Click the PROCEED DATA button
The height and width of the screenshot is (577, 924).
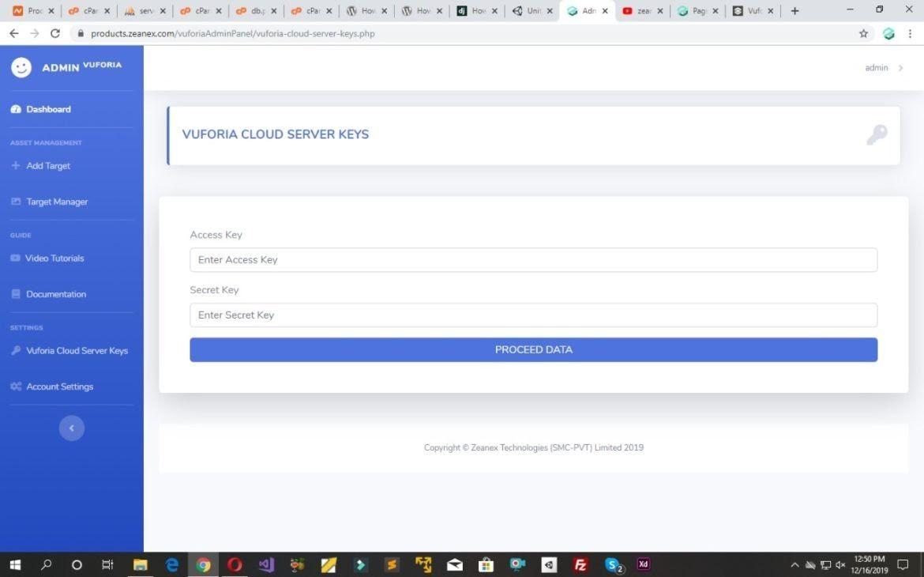(x=533, y=350)
